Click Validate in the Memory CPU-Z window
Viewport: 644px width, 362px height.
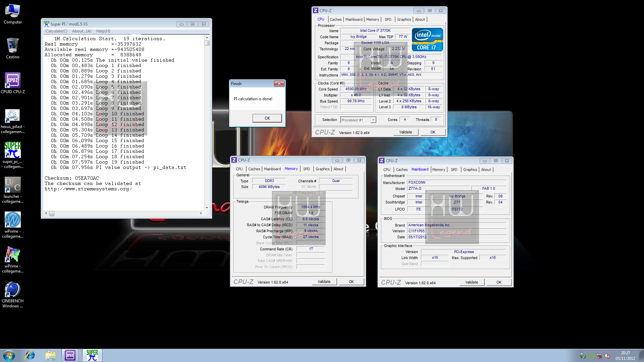(324, 282)
